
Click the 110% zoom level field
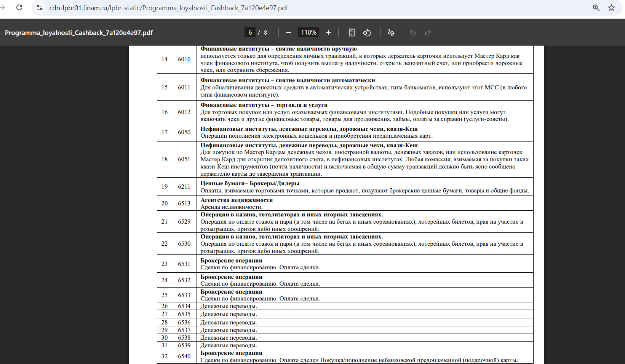point(309,33)
